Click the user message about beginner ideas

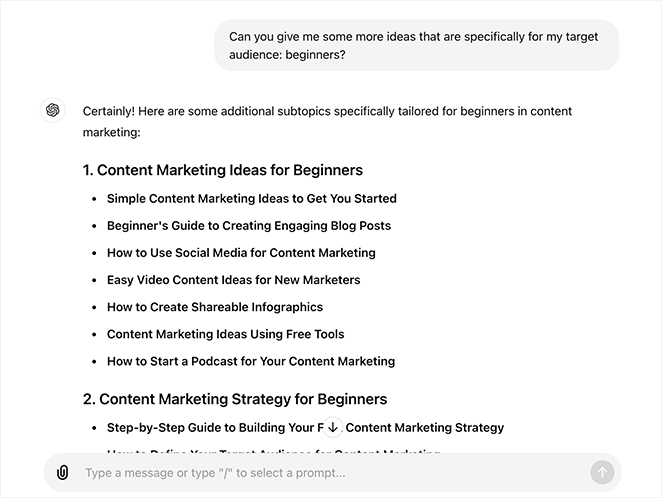416,45
